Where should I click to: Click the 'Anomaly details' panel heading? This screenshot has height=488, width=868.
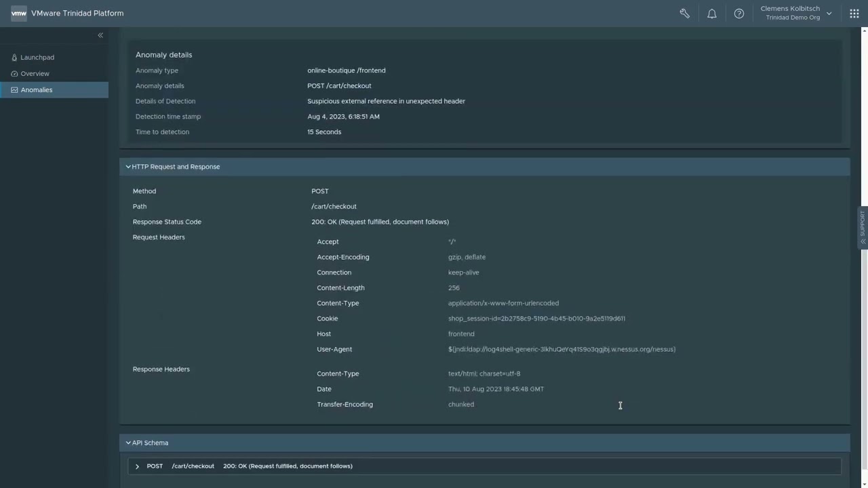click(163, 55)
